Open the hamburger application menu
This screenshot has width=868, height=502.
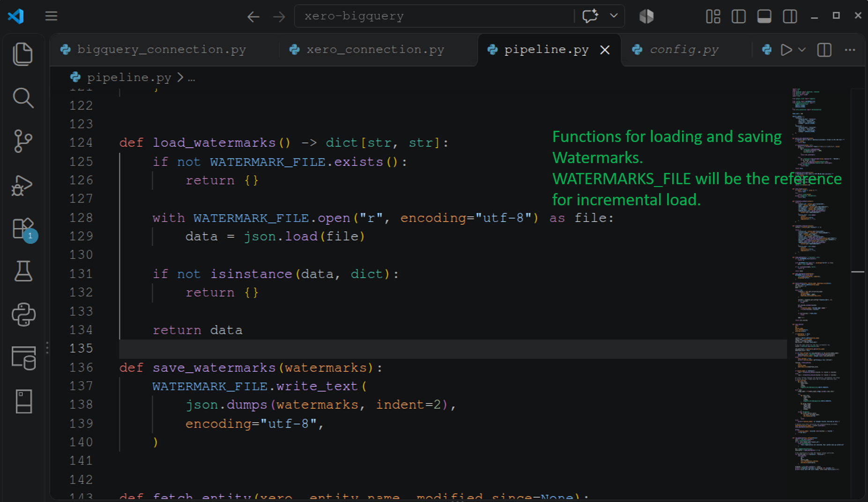tap(51, 16)
